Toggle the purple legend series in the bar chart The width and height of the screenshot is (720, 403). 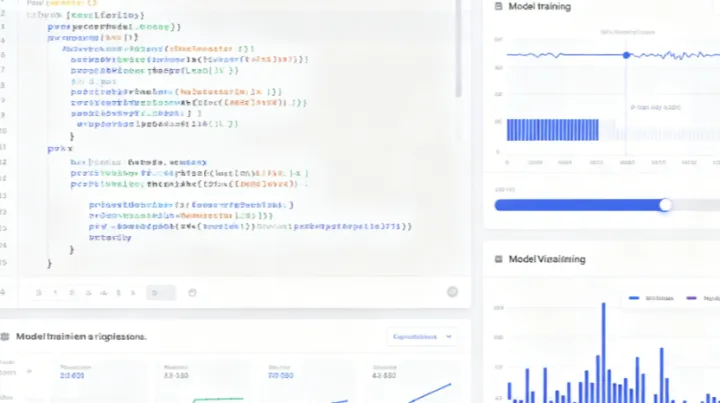click(x=703, y=298)
